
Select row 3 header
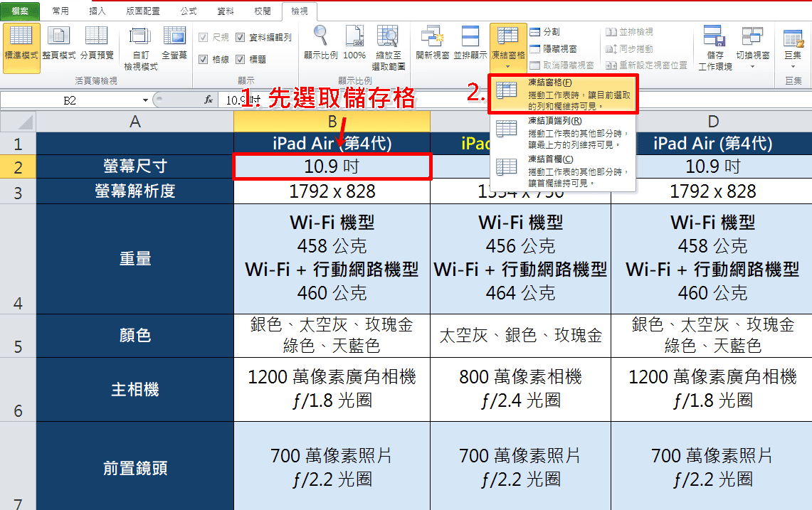(x=18, y=192)
